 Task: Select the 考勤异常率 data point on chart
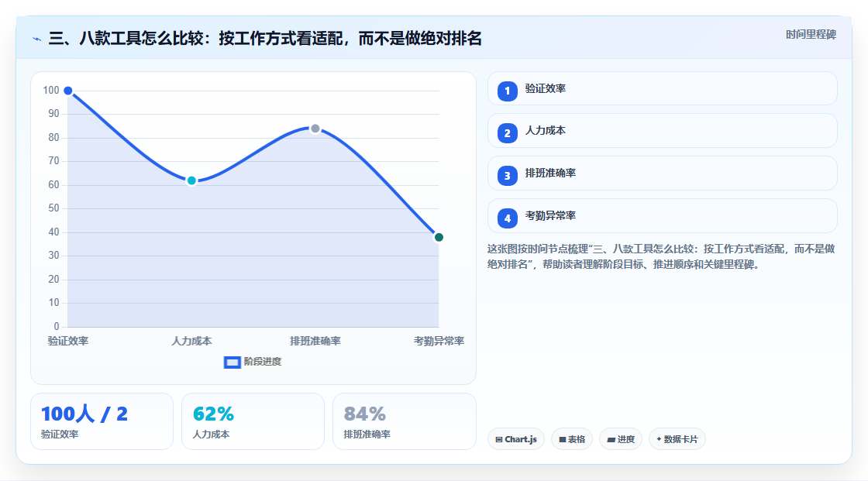click(x=439, y=238)
